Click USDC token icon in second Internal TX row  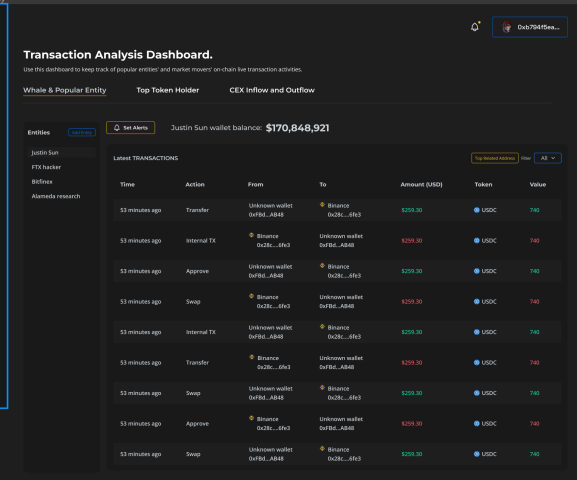point(477,332)
